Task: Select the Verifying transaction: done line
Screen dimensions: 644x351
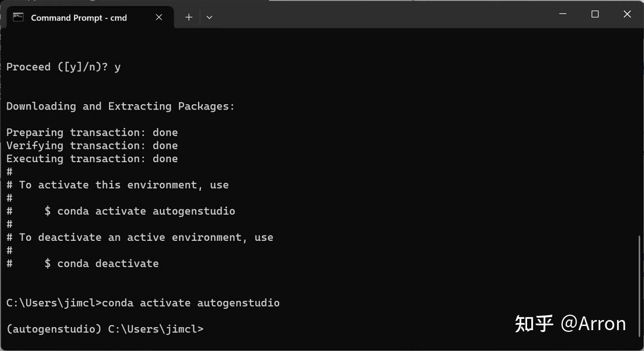Action: (x=91, y=145)
